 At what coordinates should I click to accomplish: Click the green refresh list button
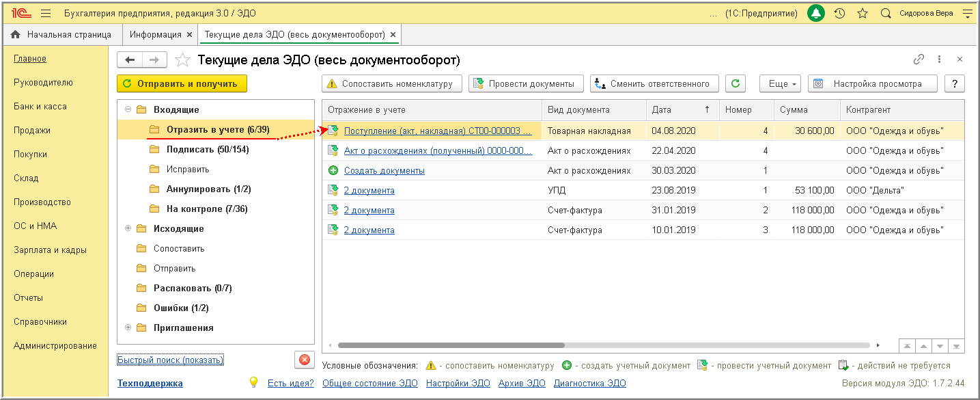(735, 83)
